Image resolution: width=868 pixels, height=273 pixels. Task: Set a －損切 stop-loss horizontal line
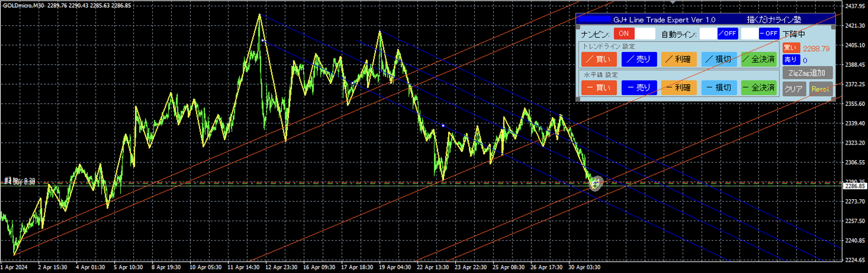click(719, 88)
